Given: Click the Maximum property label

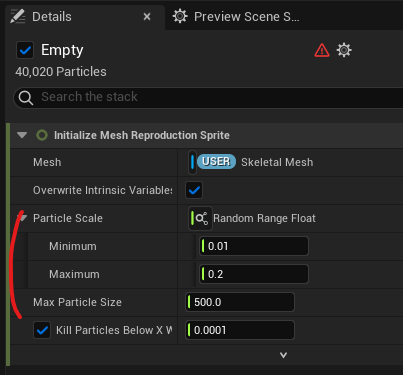Looking at the screenshot, I should pyautogui.click(x=74, y=274).
